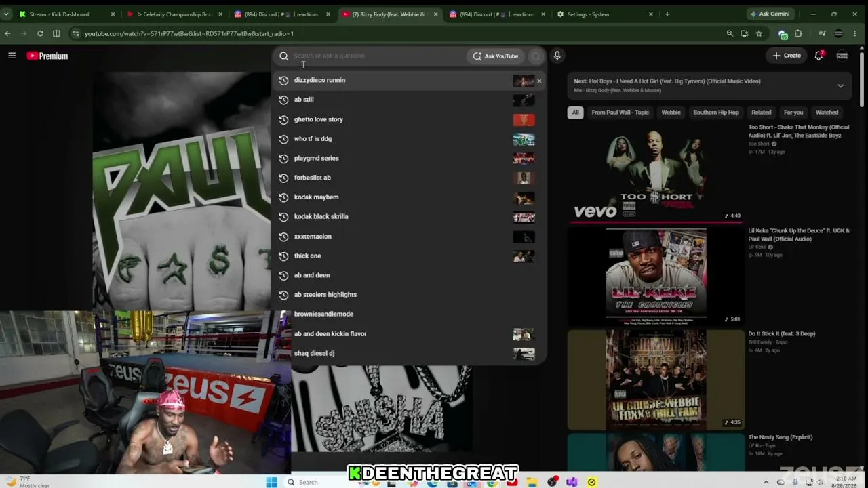Click the Create button

coord(787,56)
